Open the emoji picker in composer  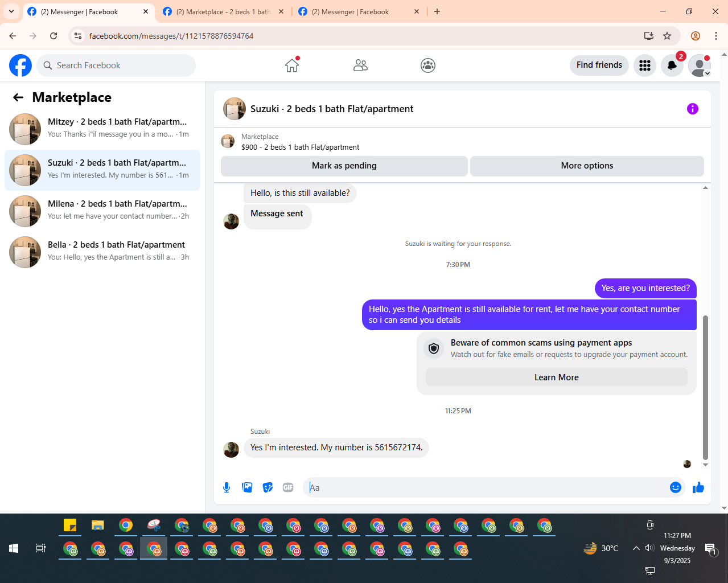(x=676, y=487)
